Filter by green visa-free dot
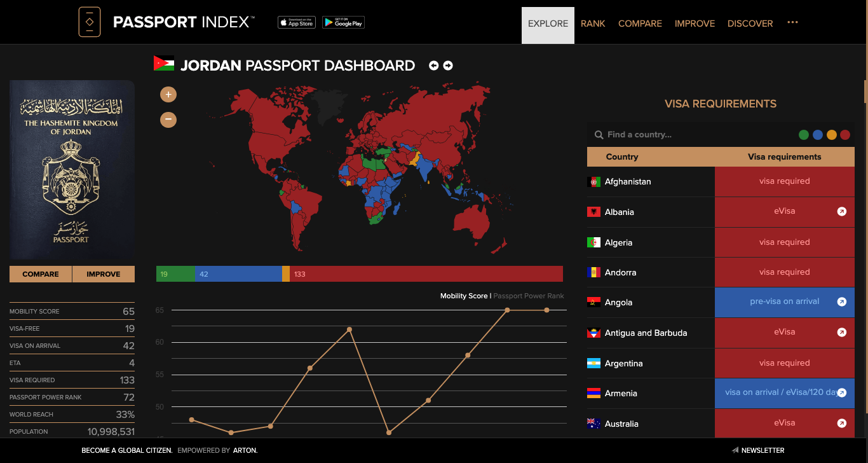Screen dimensions: 868x463 804,135
